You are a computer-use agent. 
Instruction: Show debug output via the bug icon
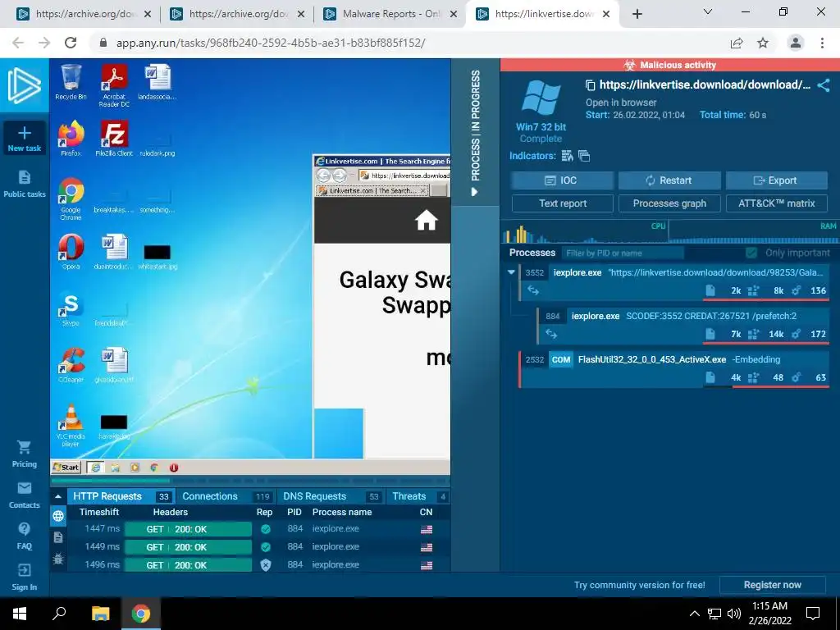point(58,559)
